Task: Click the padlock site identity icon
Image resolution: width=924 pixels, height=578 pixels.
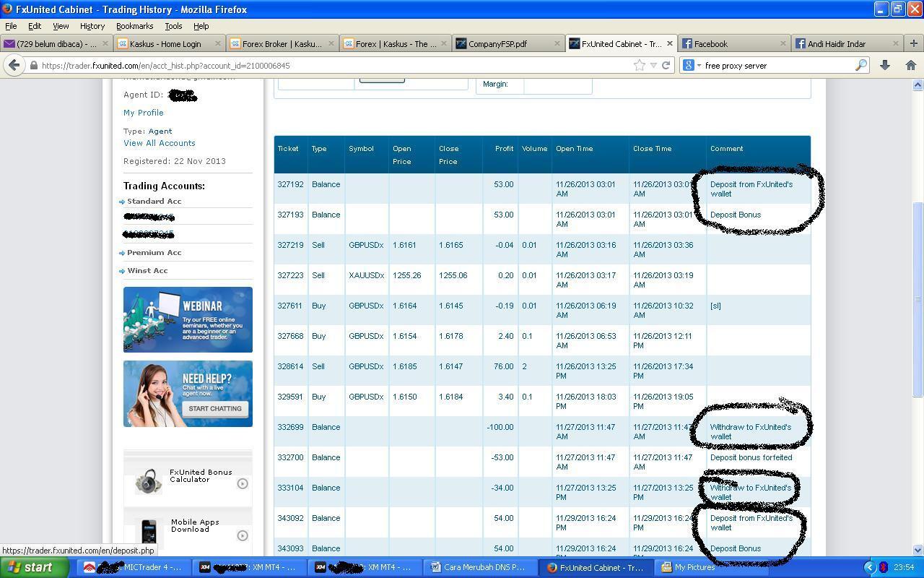Action: (x=33, y=65)
